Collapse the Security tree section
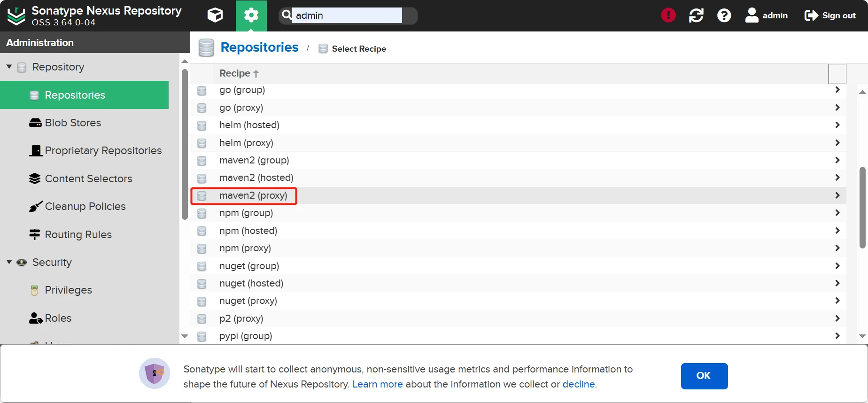Screen dimensions: 868x403 (x=9, y=262)
